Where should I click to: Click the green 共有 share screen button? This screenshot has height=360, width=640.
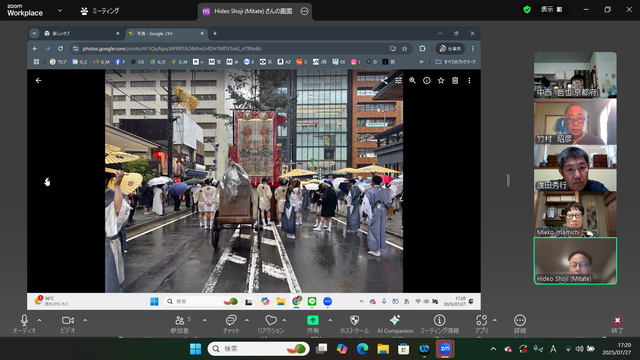[313, 324]
